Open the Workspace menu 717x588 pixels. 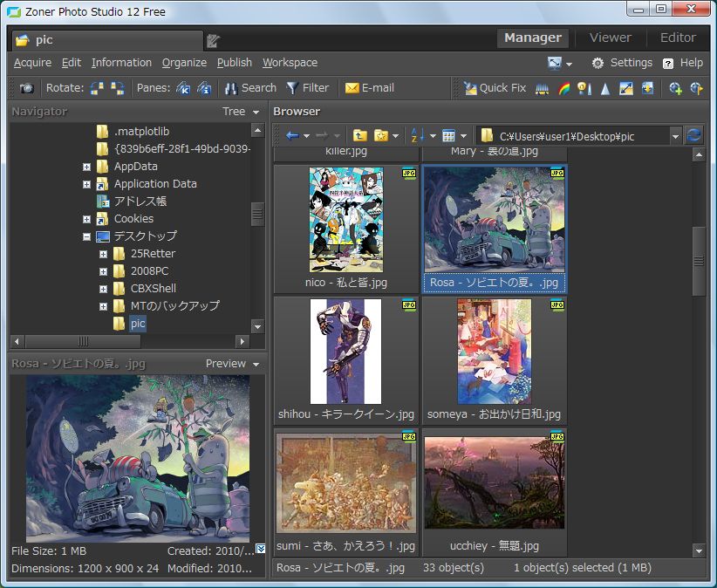(x=290, y=63)
